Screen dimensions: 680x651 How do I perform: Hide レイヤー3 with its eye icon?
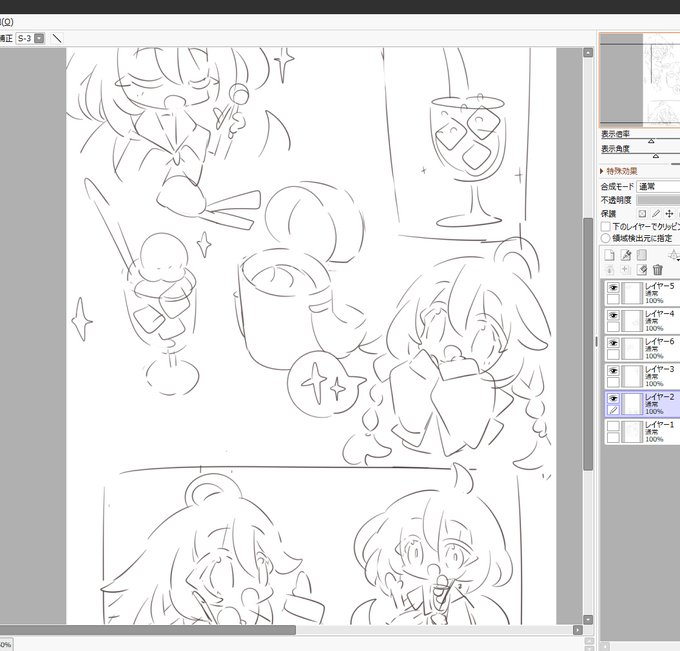click(613, 371)
